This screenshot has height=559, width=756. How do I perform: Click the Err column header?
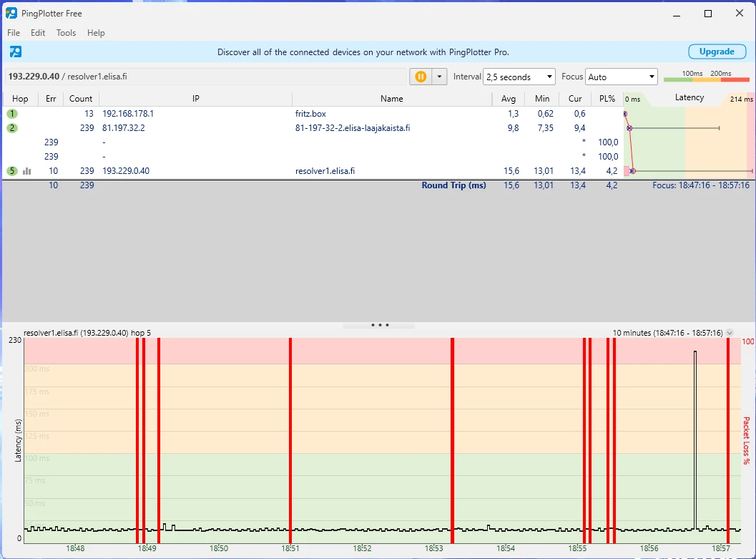pyautogui.click(x=51, y=98)
